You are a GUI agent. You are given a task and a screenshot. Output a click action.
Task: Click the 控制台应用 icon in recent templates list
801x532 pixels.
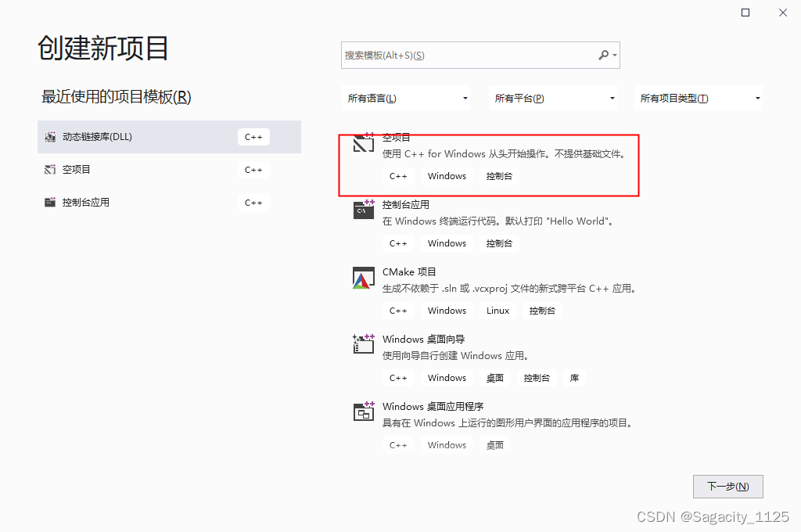48,203
